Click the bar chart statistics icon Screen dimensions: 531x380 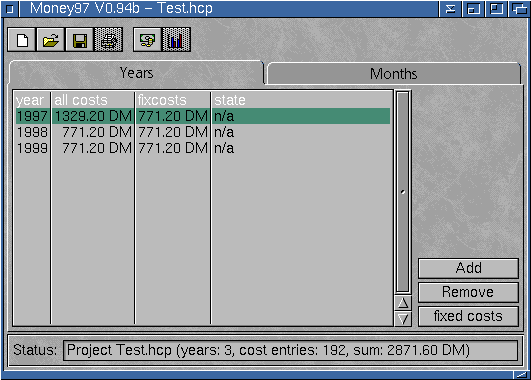(x=176, y=40)
